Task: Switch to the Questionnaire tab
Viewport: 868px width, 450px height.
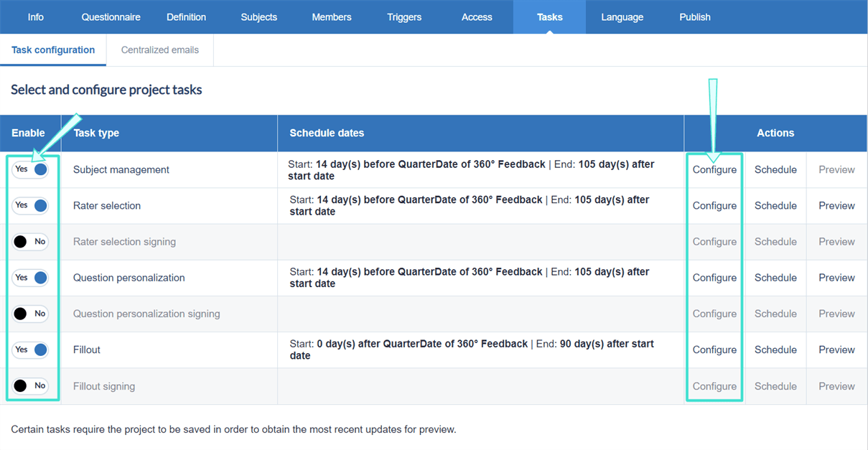Action: click(x=111, y=17)
